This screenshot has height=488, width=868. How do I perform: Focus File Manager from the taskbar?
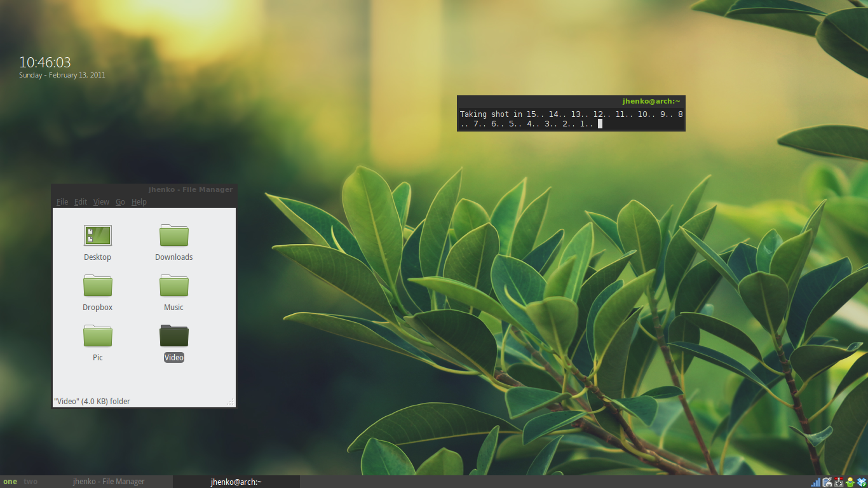point(109,482)
